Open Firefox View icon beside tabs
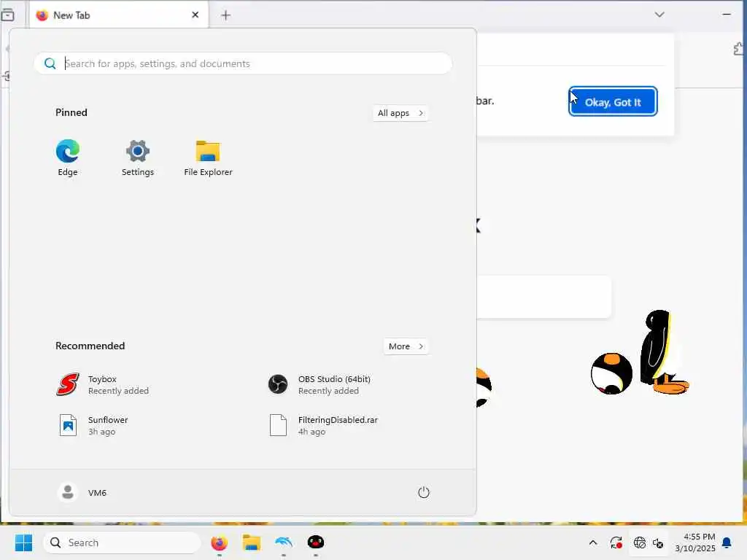This screenshot has height=560, width=747. [x=7, y=15]
